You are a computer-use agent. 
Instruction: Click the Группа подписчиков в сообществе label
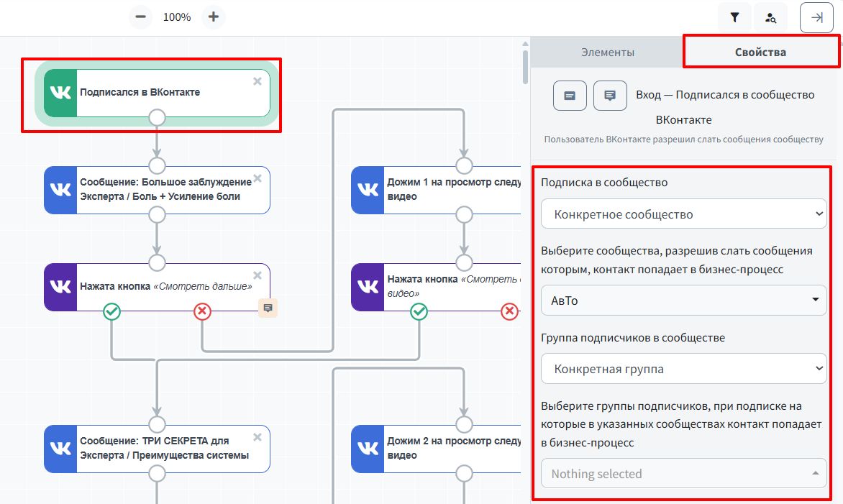(633, 337)
